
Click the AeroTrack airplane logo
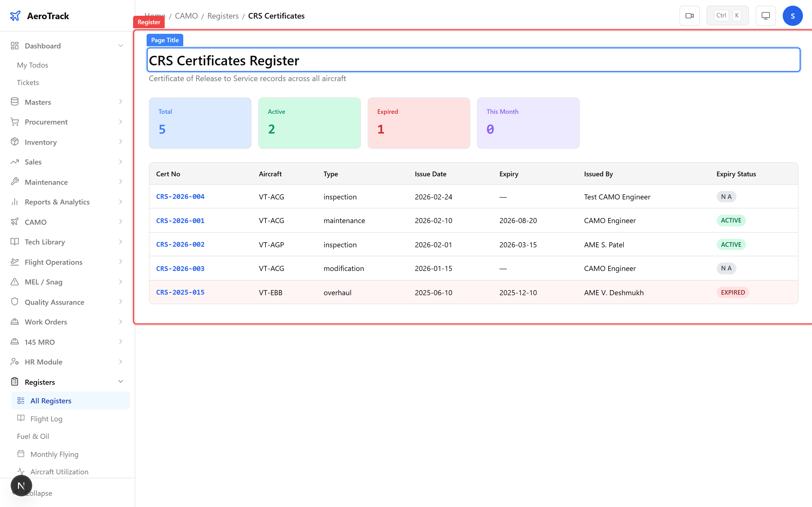(15, 16)
